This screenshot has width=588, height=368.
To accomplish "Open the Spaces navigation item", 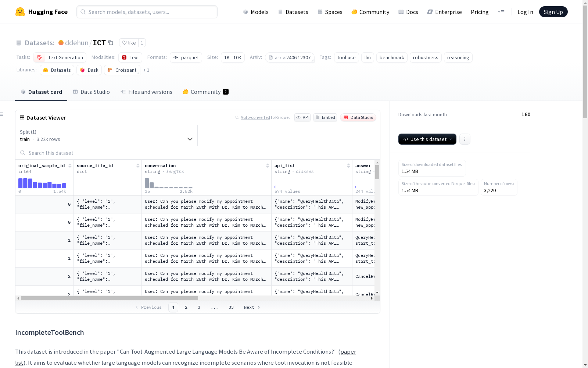I will point(330,12).
